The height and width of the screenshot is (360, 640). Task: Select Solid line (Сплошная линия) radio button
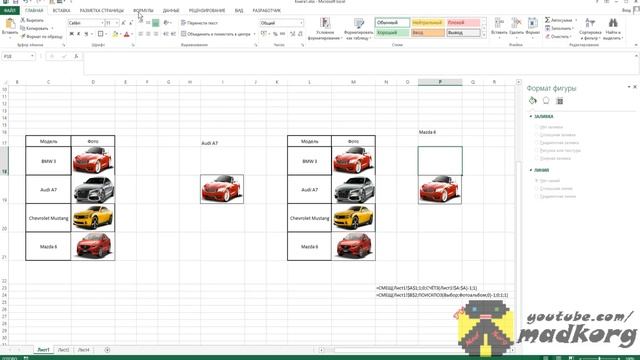click(x=536, y=189)
